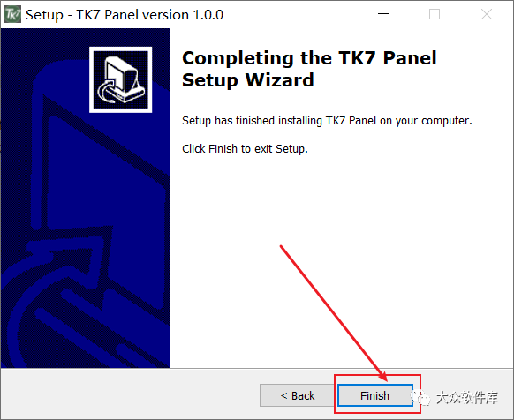Image resolution: width=514 pixels, height=420 pixels.
Task: Click the title bar text "Setup - TK7 Panel version 1.0.0"
Action: [125, 15]
